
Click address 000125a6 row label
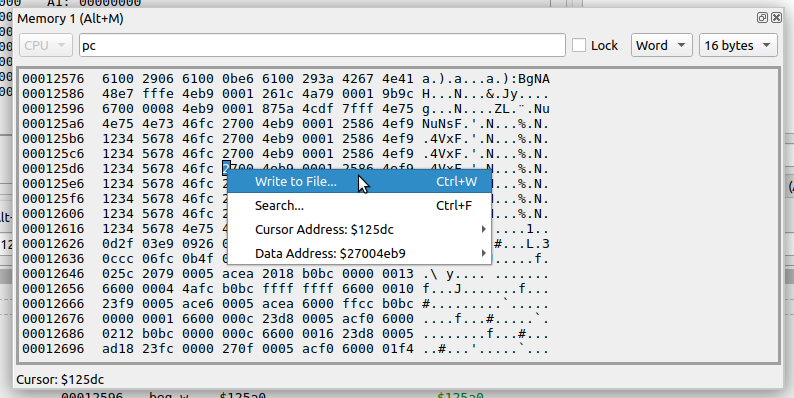coord(53,124)
